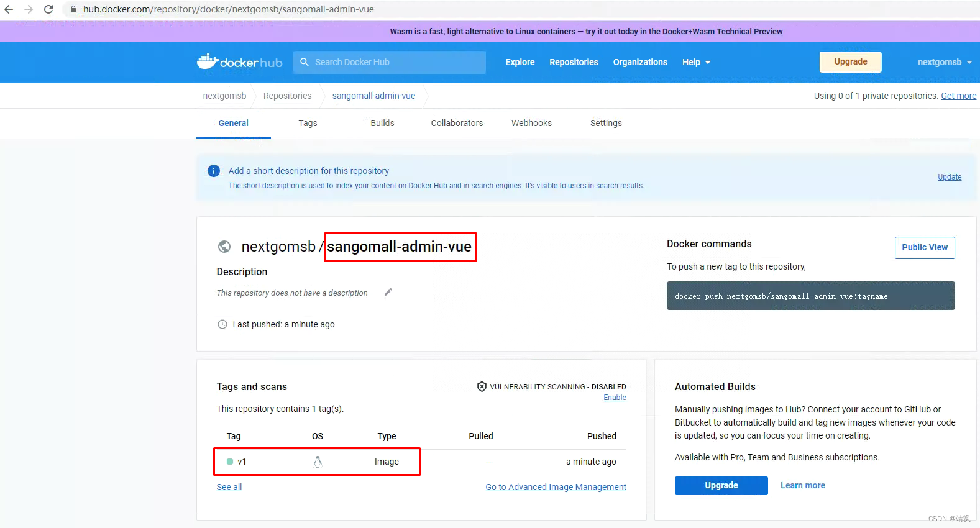Switch to the Tags tab
This screenshot has height=528, width=980.
tap(308, 123)
